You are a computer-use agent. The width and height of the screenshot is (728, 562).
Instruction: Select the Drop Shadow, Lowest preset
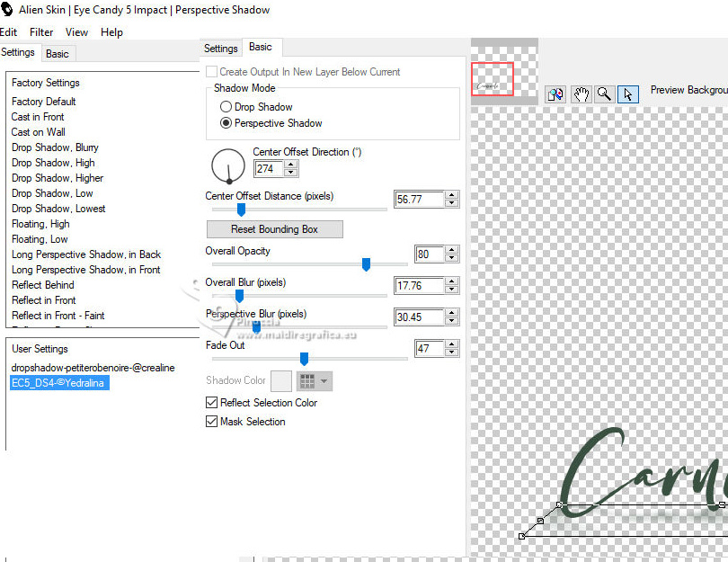pyautogui.click(x=58, y=209)
